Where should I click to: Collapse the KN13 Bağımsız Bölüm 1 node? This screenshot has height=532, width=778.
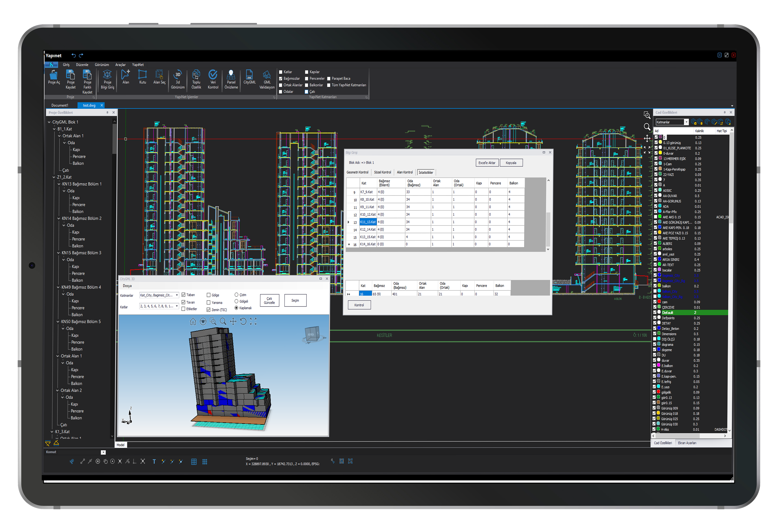59,184
